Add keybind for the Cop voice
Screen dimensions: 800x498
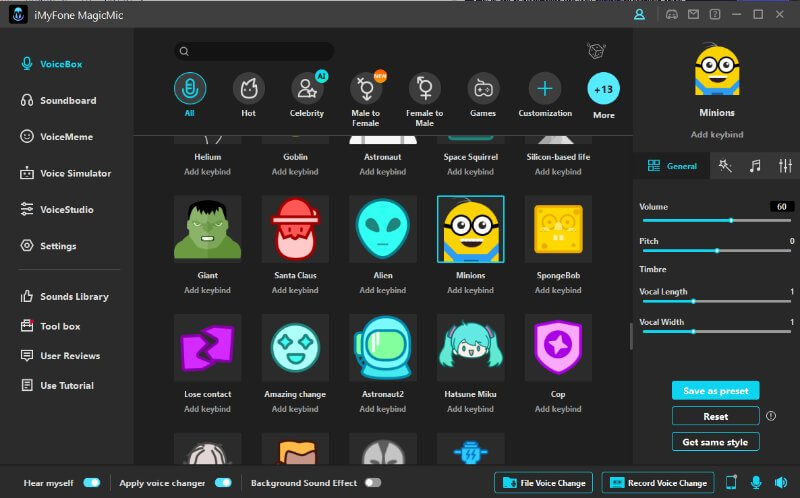tap(558, 409)
